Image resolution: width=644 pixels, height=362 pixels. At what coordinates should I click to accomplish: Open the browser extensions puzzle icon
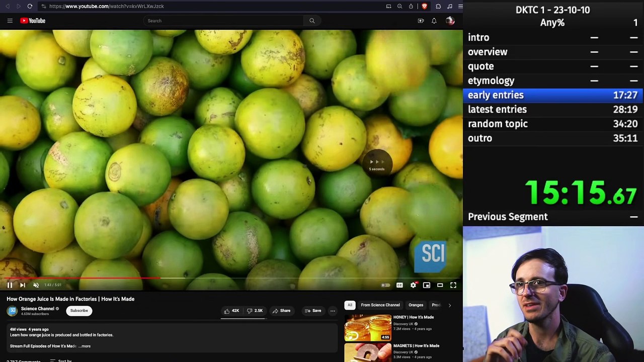[438, 6]
